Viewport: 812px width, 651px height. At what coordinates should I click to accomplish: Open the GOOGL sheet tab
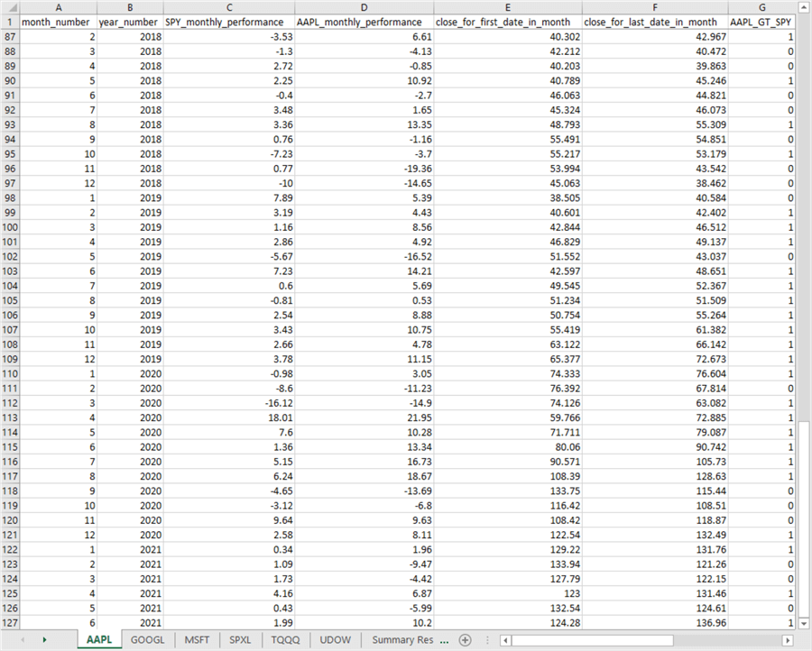pyautogui.click(x=148, y=639)
